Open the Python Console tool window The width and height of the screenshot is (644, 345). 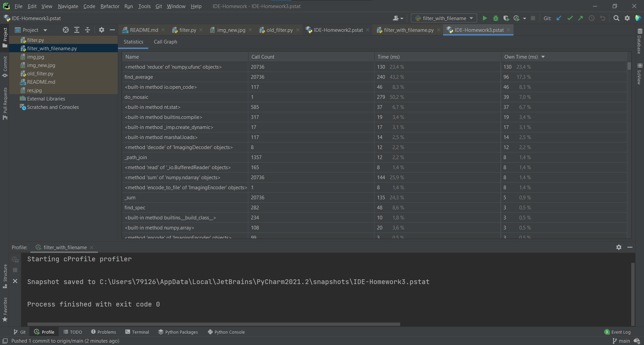(x=226, y=332)
